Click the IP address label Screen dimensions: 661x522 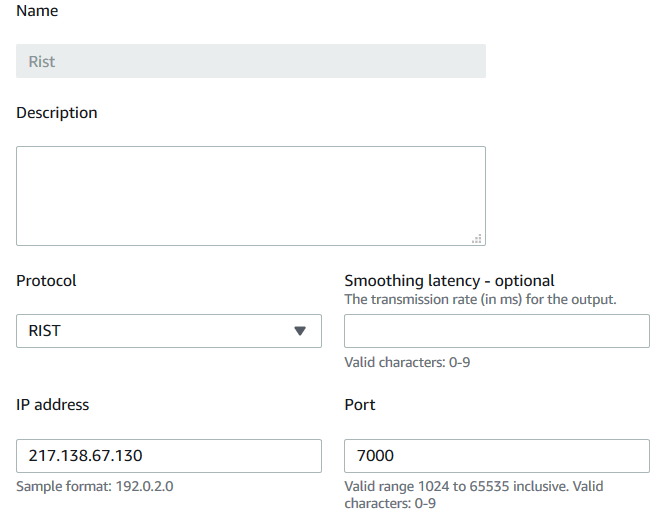(x=53, y=405)
